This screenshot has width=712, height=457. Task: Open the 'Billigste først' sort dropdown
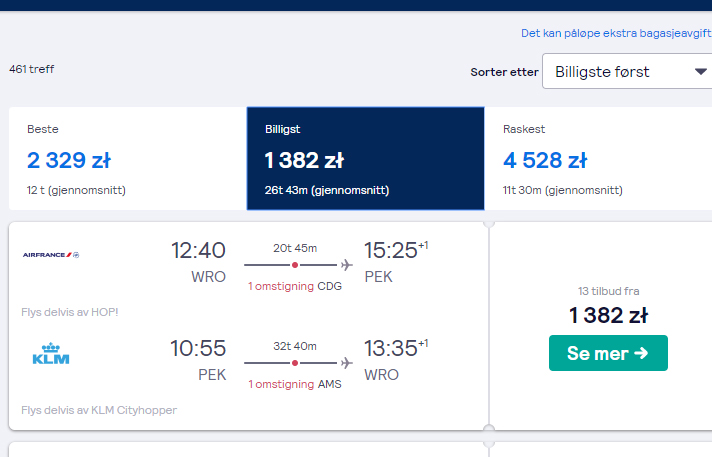(x=627, y=71)
